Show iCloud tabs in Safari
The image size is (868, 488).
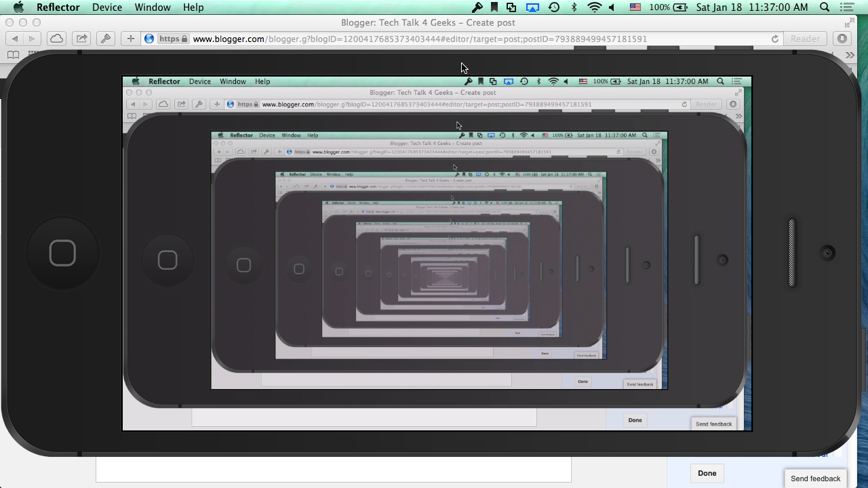click(x=56, y=39)
